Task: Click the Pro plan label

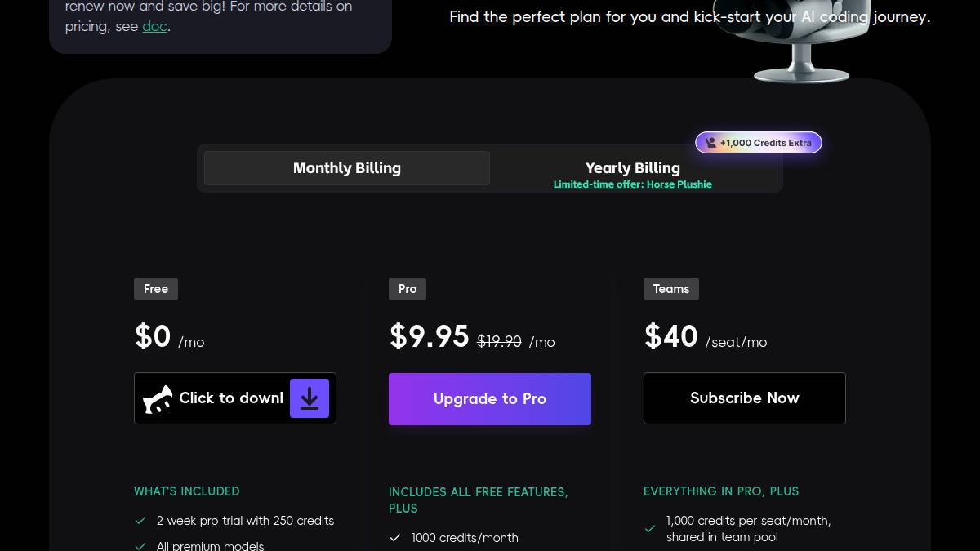Action: [408, 289]
